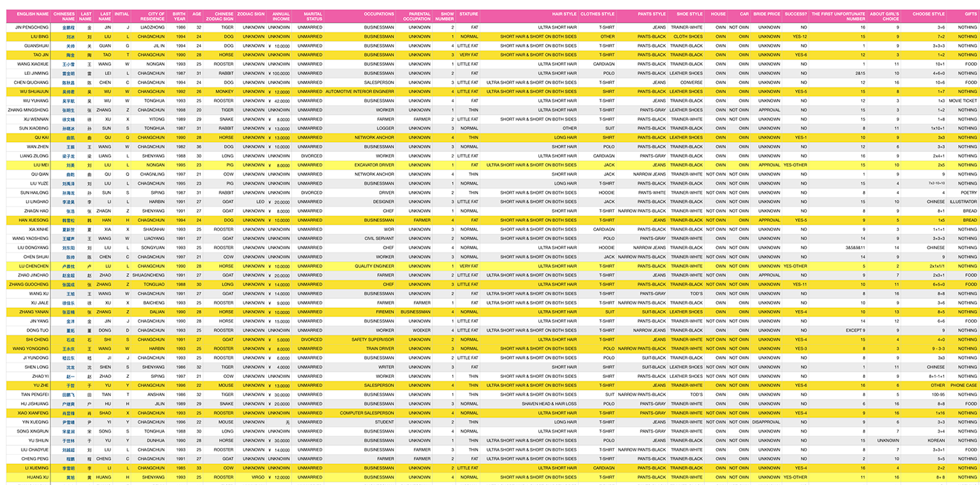Select the SAFETY SUPERVISOR occupation cell
Image resolution: width=980 pixels, height=485 pixels.
(x=373, y=339)
